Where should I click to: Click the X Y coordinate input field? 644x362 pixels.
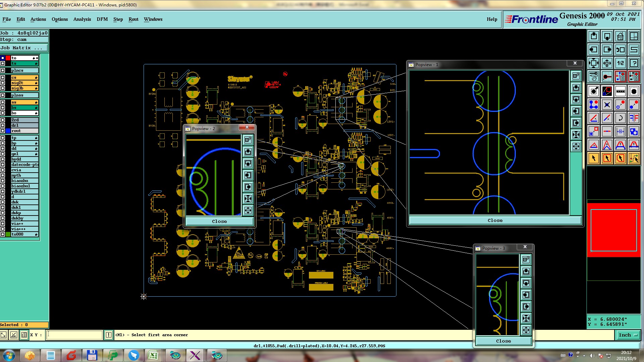(x=74, y=335)
